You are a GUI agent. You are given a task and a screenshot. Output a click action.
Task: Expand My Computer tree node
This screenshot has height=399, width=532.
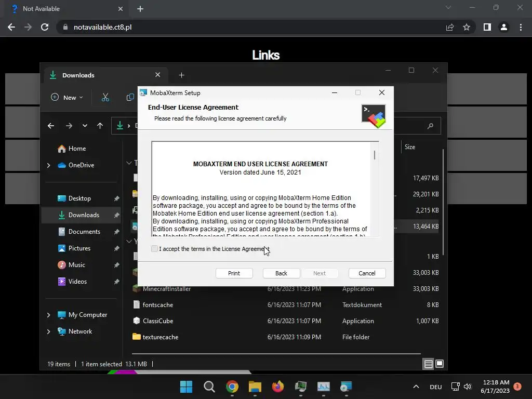click(x=48, y=315)
